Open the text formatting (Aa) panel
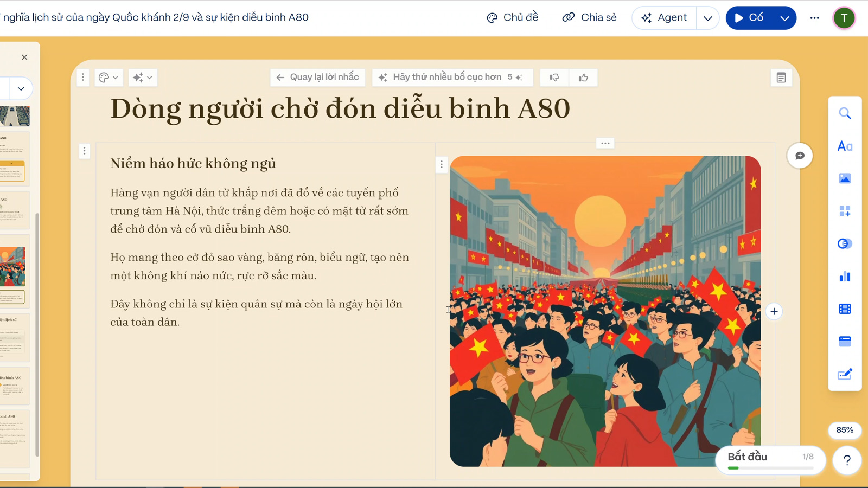The height and width of the screenshot is (488, 868). pos(845,146)
